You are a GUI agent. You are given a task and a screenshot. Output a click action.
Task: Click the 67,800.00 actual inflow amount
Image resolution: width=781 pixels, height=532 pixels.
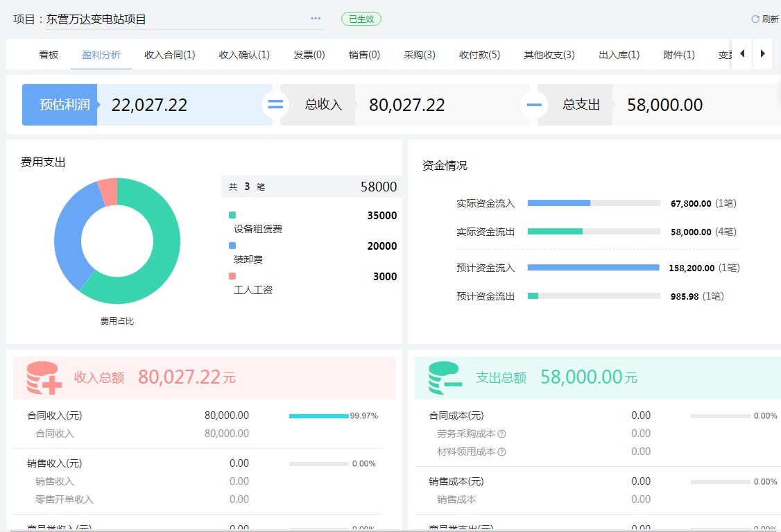click(x=691, y=204)
